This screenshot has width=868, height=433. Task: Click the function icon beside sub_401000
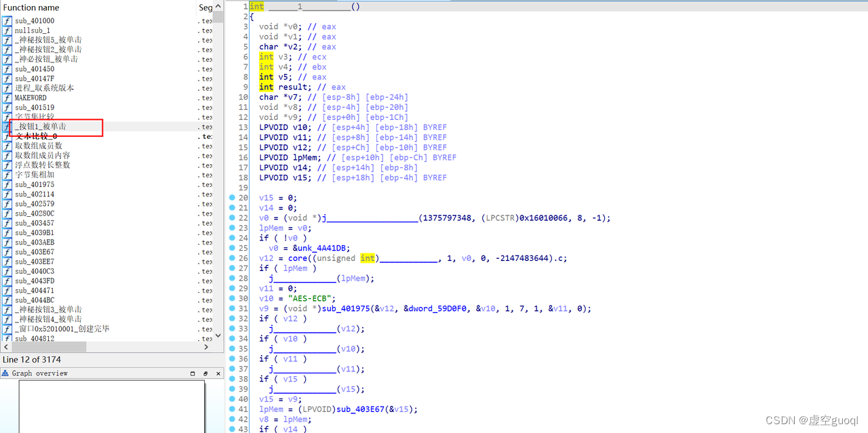(x=6, y=20)
